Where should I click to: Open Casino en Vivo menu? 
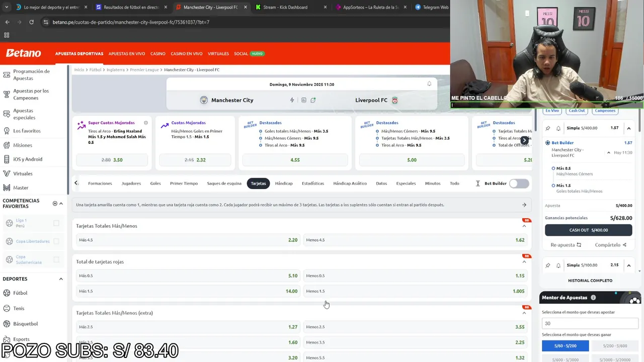coord(187,54)
